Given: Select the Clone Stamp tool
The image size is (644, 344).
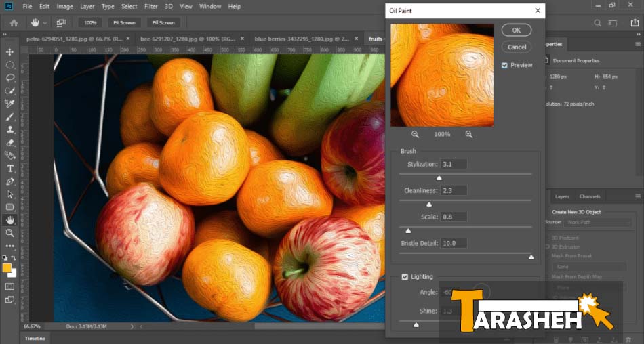Looking at the screenshot, I should (x=10, y=130).
